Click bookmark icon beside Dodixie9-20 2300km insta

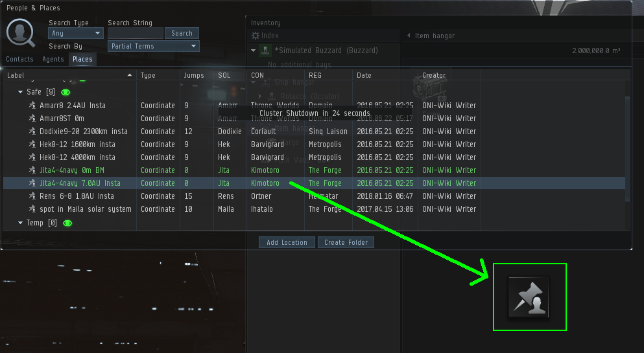[x=32, y=131]
